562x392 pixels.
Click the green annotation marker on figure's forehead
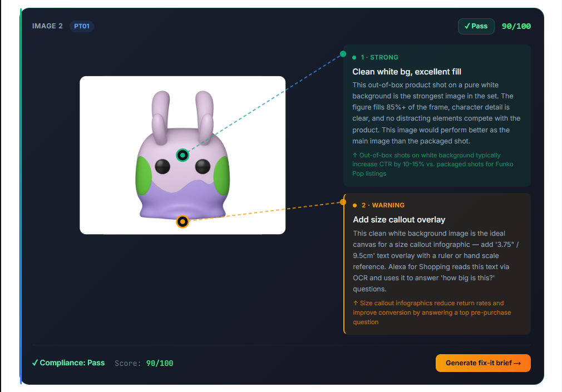[x=183, y=155]
